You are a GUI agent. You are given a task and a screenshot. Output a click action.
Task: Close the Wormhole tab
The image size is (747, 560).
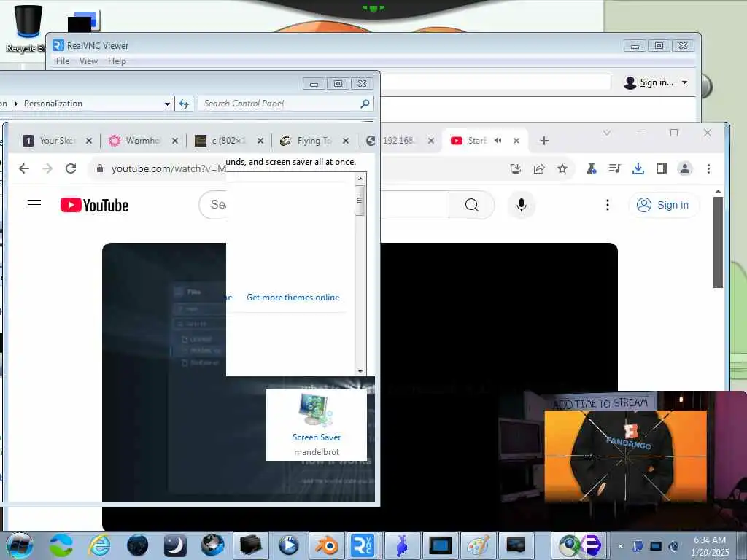point(175,141)
